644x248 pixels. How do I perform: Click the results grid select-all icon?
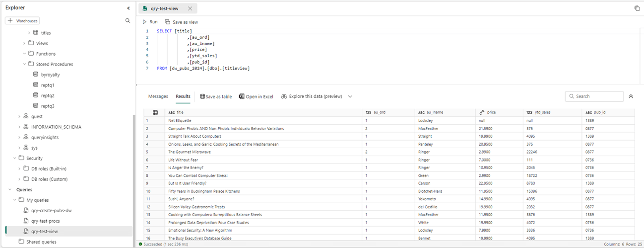click(x=155, y=112)
